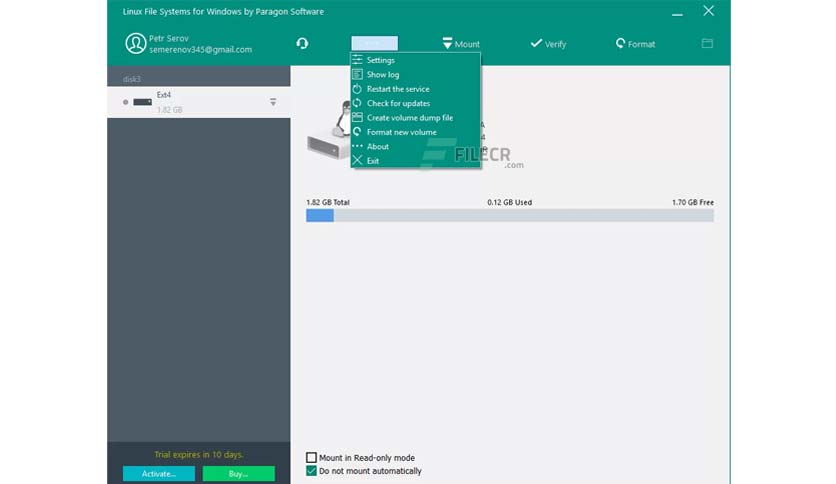Image resolution: width=836 pixels, height=484 pixels.
Task: Click the disk3 header label
Action: point(132,79)
